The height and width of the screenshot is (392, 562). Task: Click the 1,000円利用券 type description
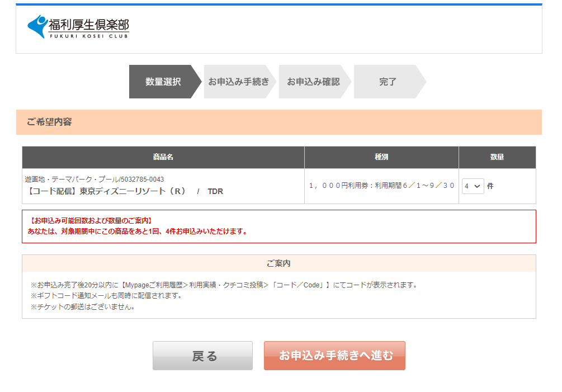pos(381,186)
